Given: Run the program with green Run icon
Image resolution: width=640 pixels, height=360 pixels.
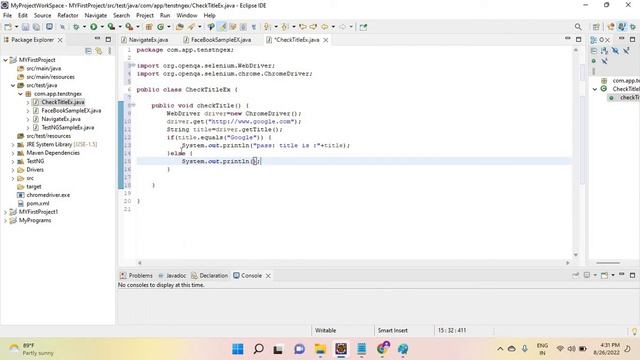Looking at the screenshot, I should tap(93, 27).
